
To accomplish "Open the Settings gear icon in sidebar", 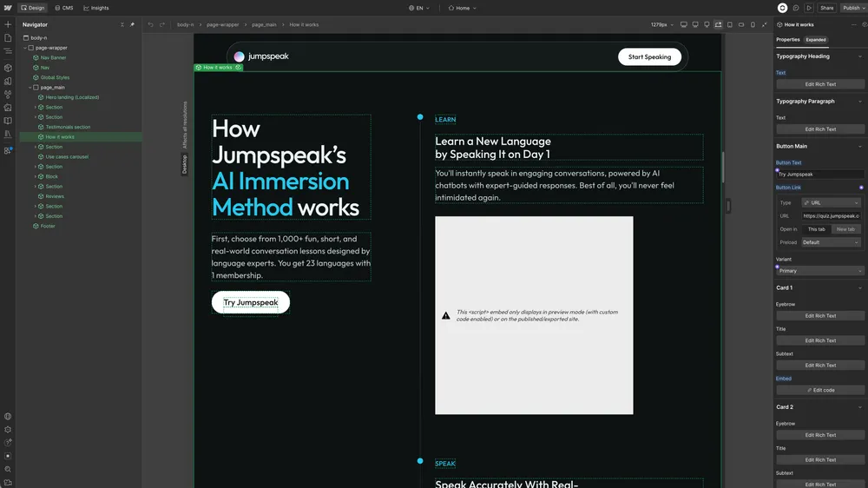I will click(x=8, y=430).
